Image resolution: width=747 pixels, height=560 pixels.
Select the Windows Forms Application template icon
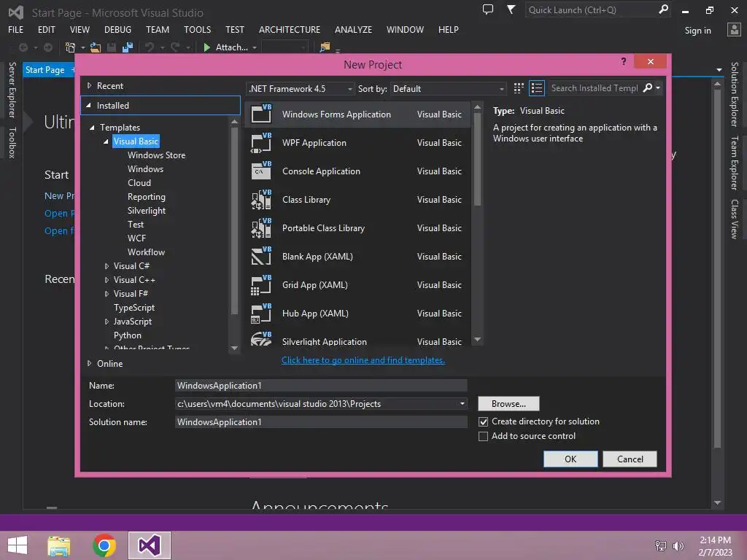[x=261, y=114]
